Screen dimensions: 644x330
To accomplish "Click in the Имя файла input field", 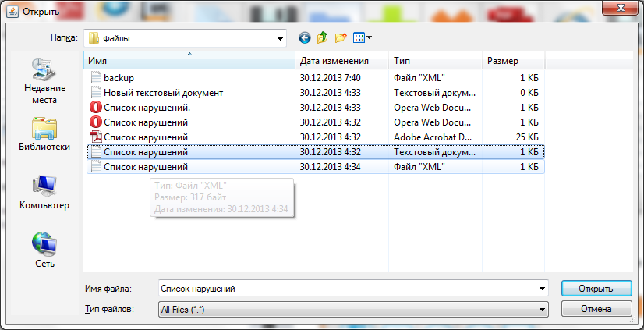I will [348, 289].
